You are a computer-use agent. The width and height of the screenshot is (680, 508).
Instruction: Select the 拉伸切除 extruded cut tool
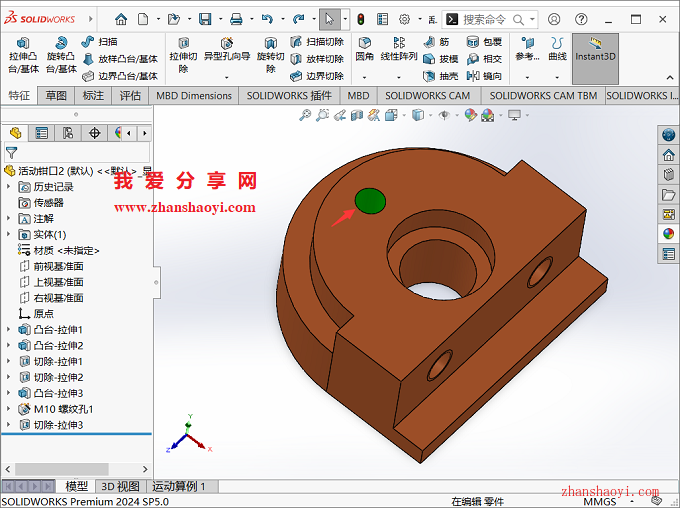(x=183, y=55)
